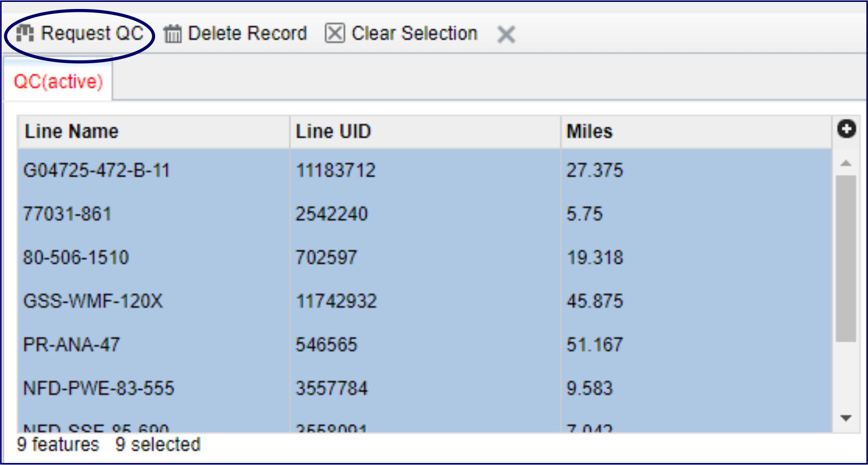Sort by the Line Name column header
Viewport: 868px width, 465px height.
pyautogui.click(x=72, y=132)
